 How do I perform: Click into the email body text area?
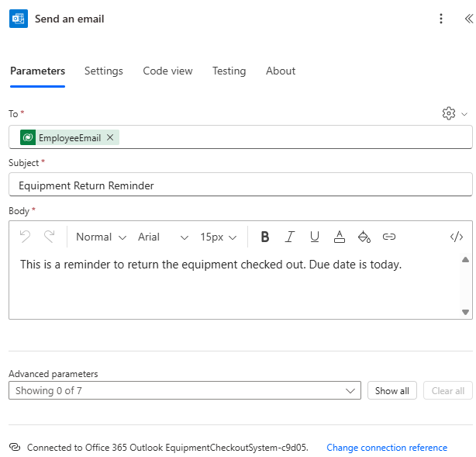pyautogui.click(x=234, y=285)
